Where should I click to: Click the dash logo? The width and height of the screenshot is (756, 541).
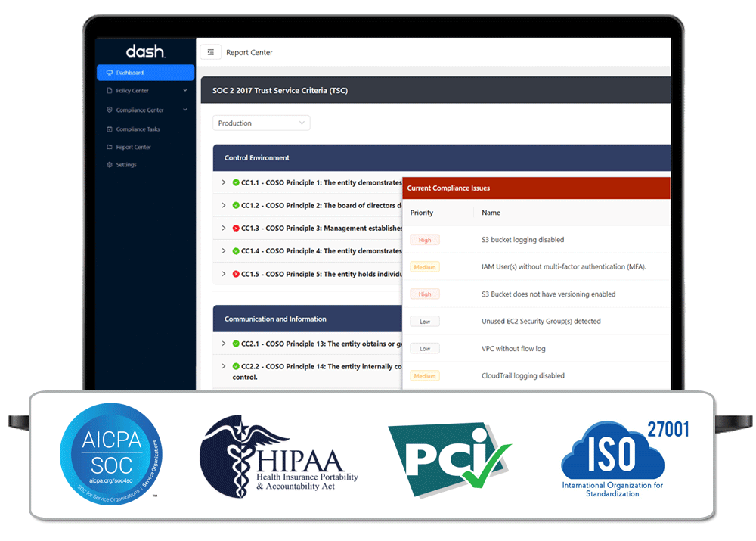tap(144, 51)
